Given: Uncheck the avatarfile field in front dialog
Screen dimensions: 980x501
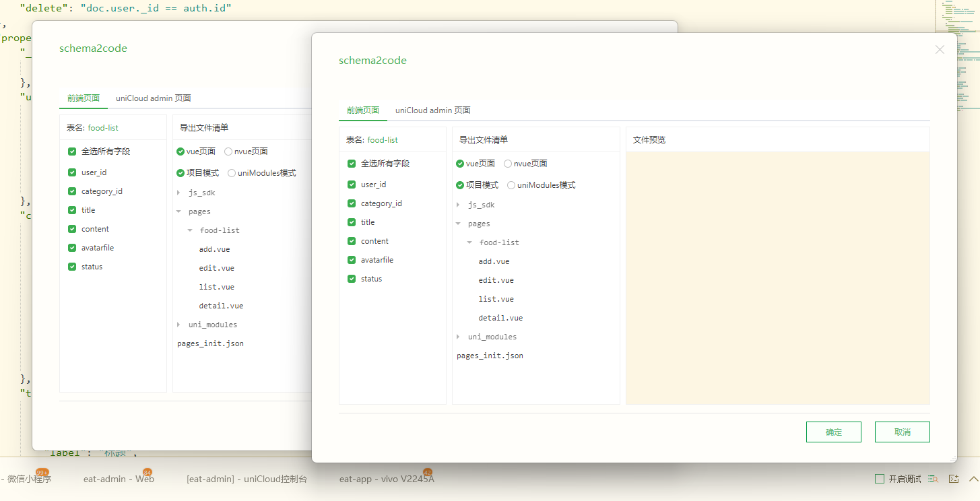Looking at the screenshot, I should pyautogui.click(x=352, y=260).
